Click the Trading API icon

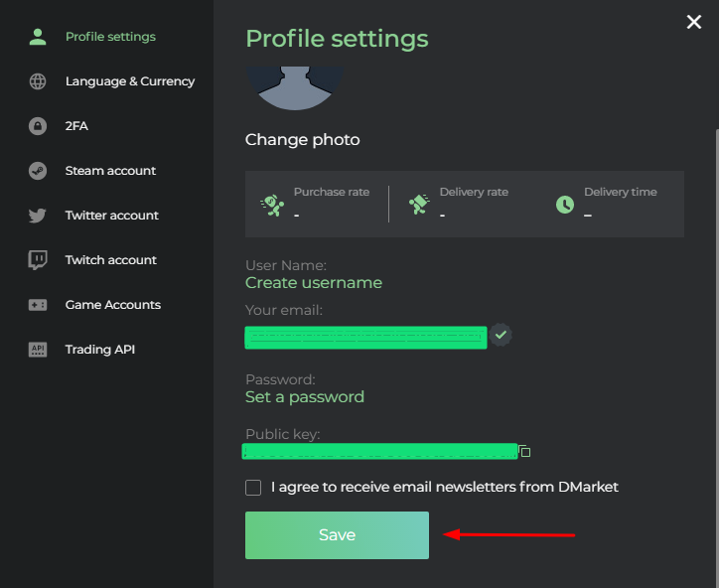pyautogui.click(x=38, y=350)
